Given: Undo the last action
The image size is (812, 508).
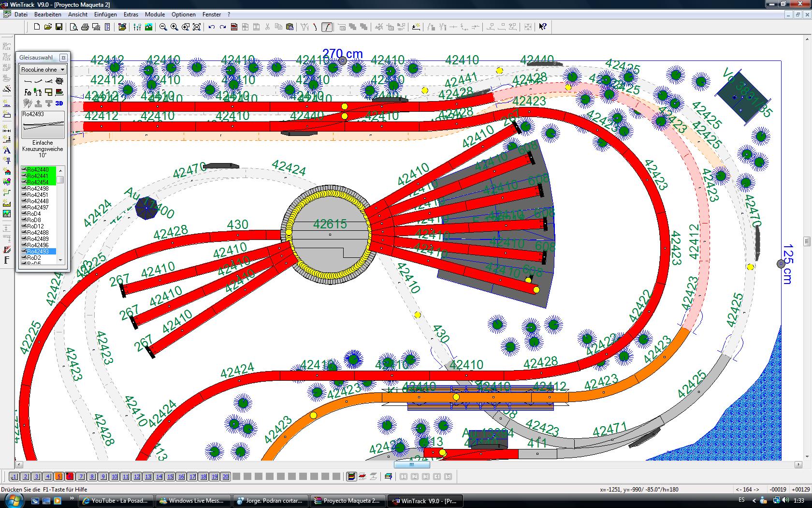Looking at the screenshot, I should [x=212, y=27].
